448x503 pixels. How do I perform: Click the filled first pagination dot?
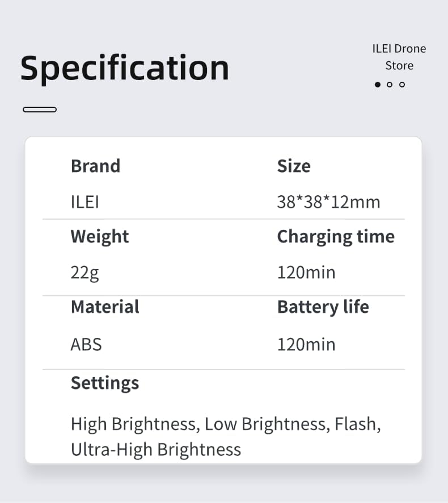[x=378, y=85]
